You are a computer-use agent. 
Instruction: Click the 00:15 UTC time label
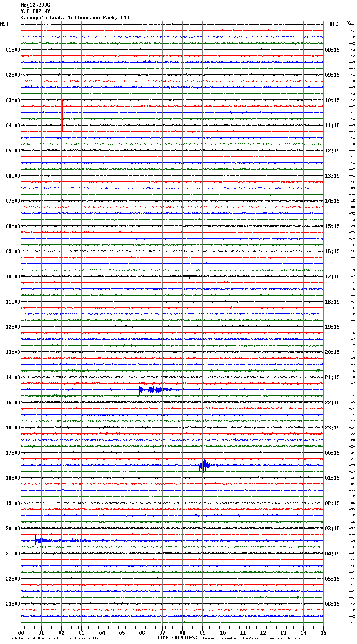click(332, 453)
